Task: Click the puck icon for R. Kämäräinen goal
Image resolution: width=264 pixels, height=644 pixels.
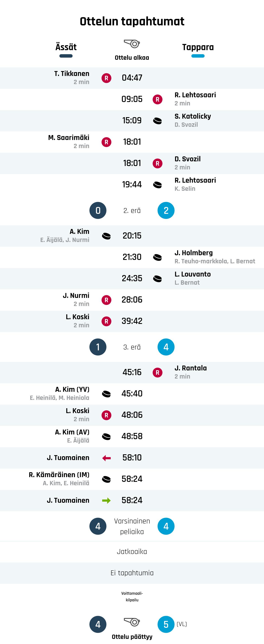Action: click(x=106, y=479)
